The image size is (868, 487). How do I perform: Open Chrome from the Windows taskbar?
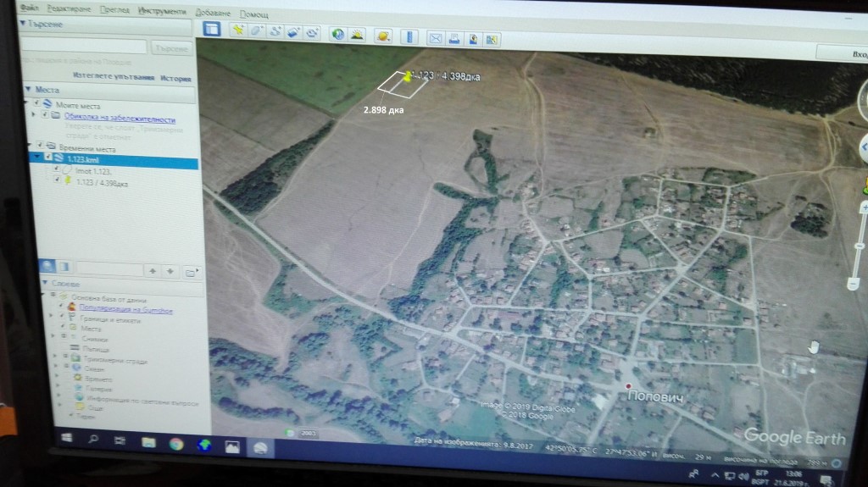175,444
